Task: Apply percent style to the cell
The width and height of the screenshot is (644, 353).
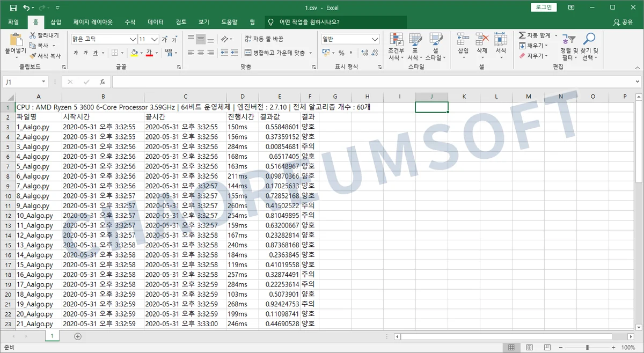Action: 341,53
